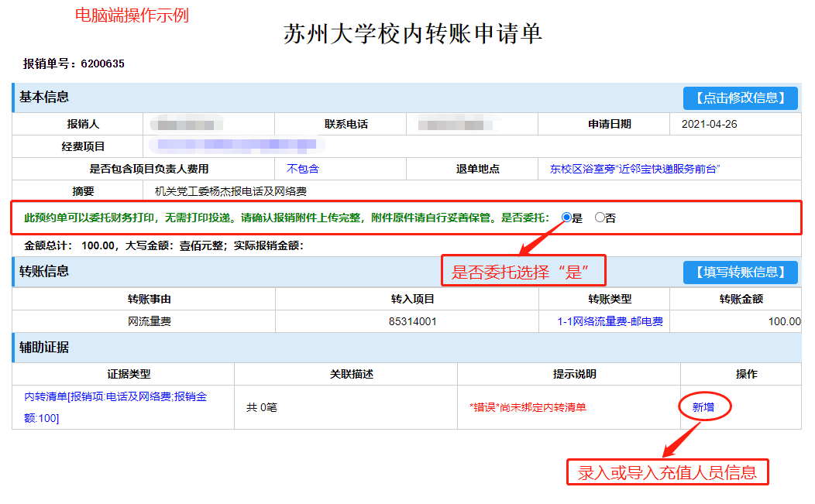
Task: Click the 基本信息 section header
Action: pos(44,98)
